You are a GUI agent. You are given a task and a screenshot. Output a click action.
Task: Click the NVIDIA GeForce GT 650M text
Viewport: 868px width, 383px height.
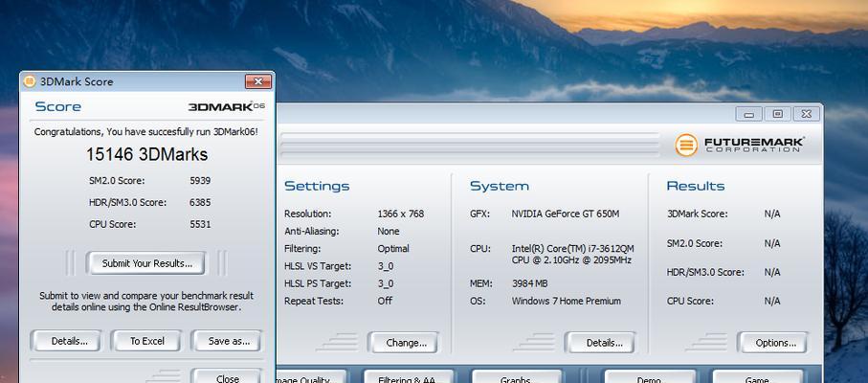[x=566, y=214]
